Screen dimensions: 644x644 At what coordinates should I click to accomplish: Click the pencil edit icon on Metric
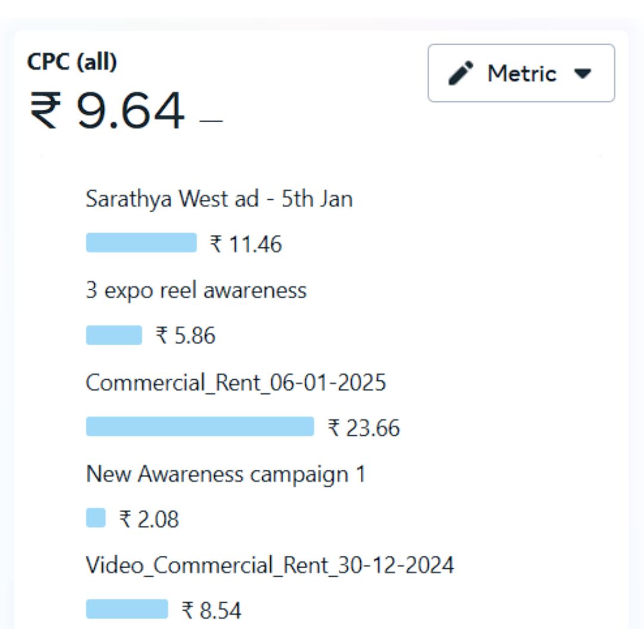point(460,73)
